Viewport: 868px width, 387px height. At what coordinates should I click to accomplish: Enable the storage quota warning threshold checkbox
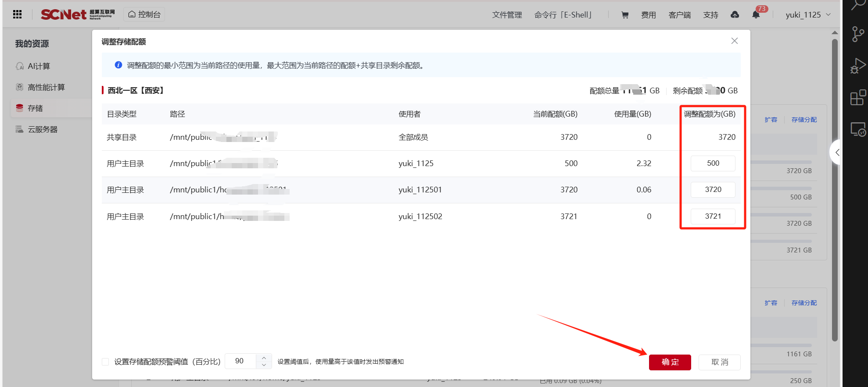[x=105, y=362]
